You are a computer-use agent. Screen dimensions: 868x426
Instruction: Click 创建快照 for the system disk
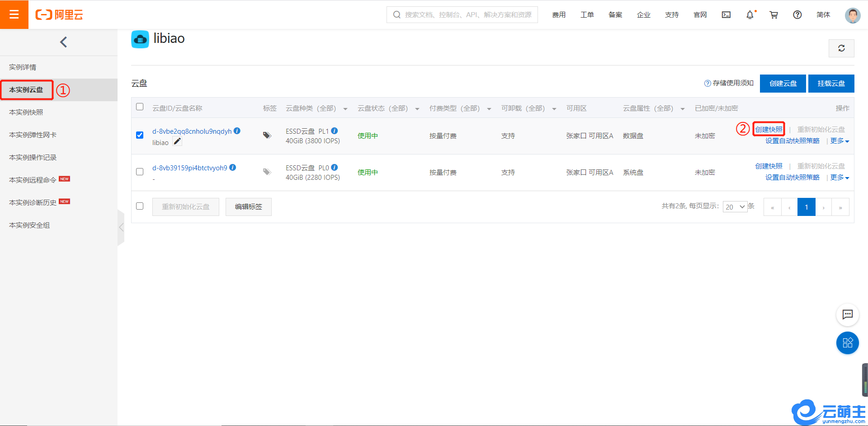pyautogui.click(x=769, y=166)
